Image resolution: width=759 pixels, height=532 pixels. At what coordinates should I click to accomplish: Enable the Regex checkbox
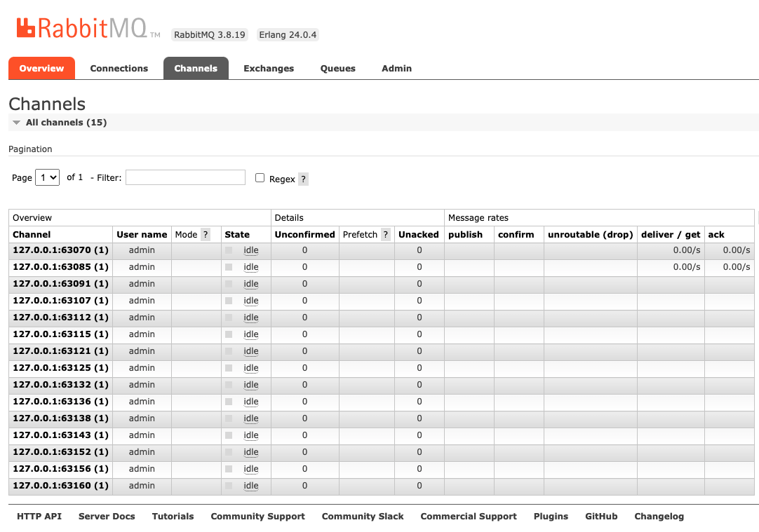260,178
